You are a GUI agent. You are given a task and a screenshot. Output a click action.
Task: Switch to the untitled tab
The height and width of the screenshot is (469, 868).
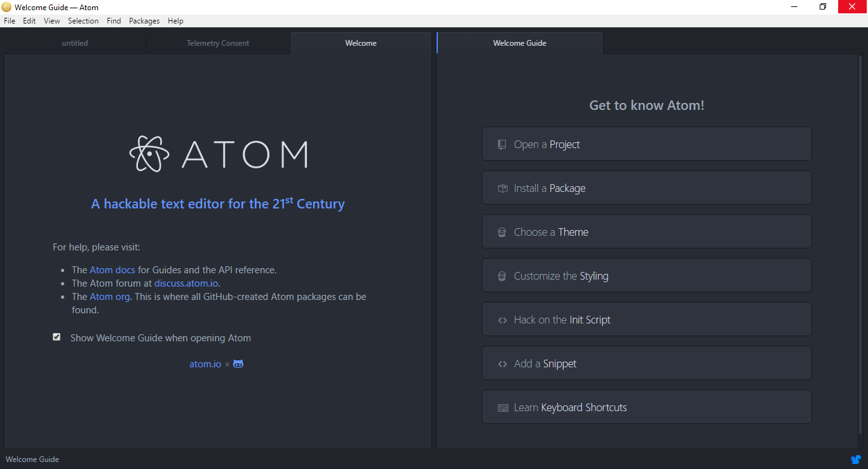pos(75,43)
